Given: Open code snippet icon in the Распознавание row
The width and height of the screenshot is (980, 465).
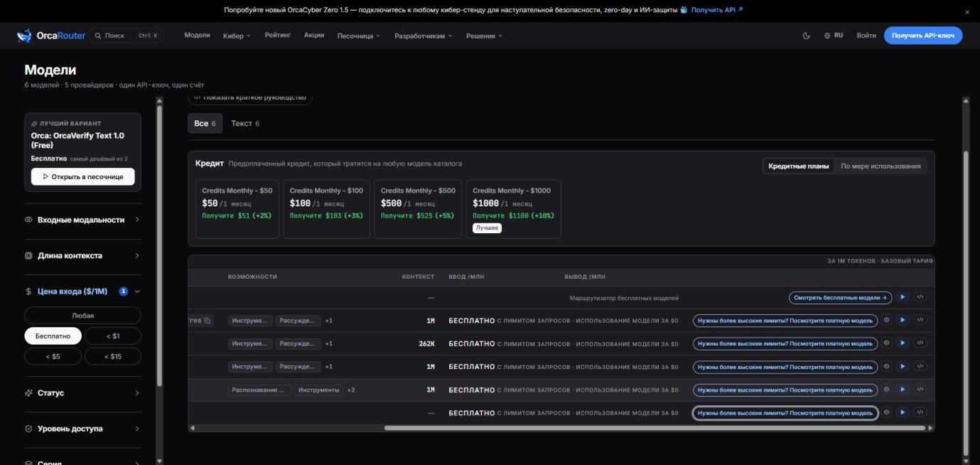Looking at the screenshot, I should pos(920,390).
